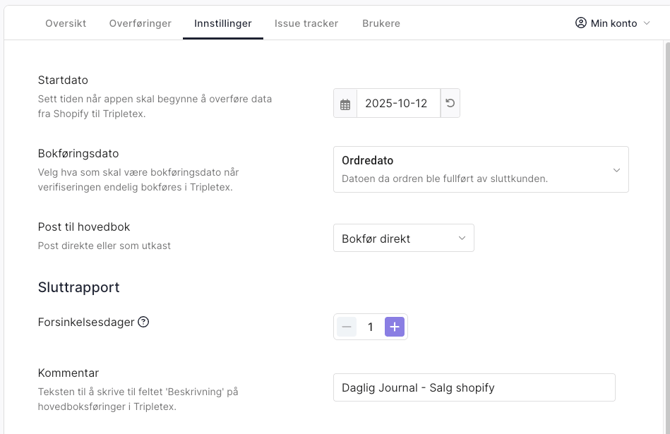
Task: Open the Issue tracker tab
Action: pyautogui.click(x=306, y=23)
